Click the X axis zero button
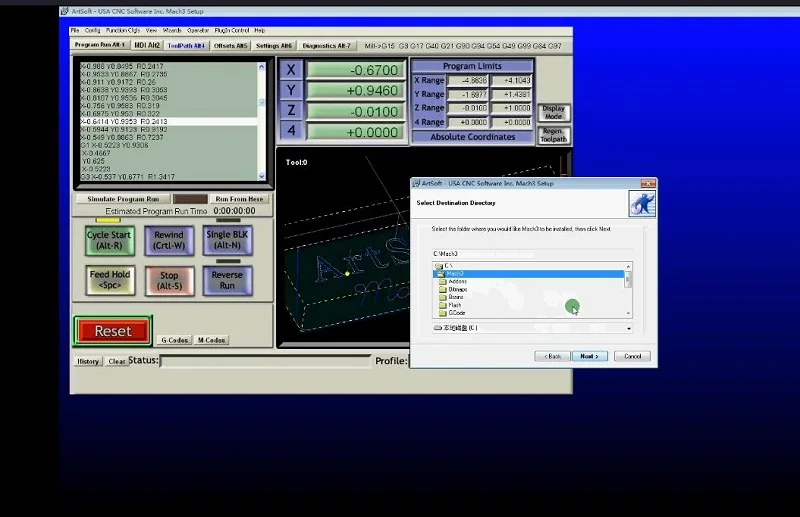This screenshot has width=800, height=517. pyautogui.click(x=291, y=70)
